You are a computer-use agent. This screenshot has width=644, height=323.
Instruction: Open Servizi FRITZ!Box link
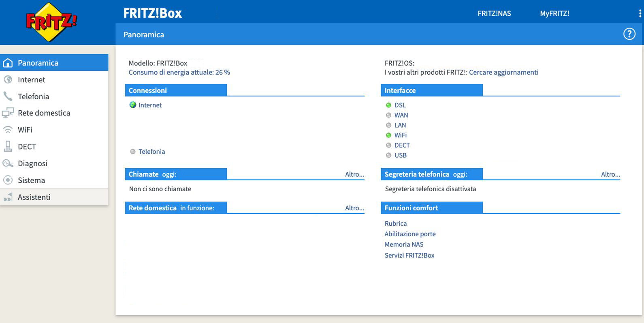[x=409, y=255]
